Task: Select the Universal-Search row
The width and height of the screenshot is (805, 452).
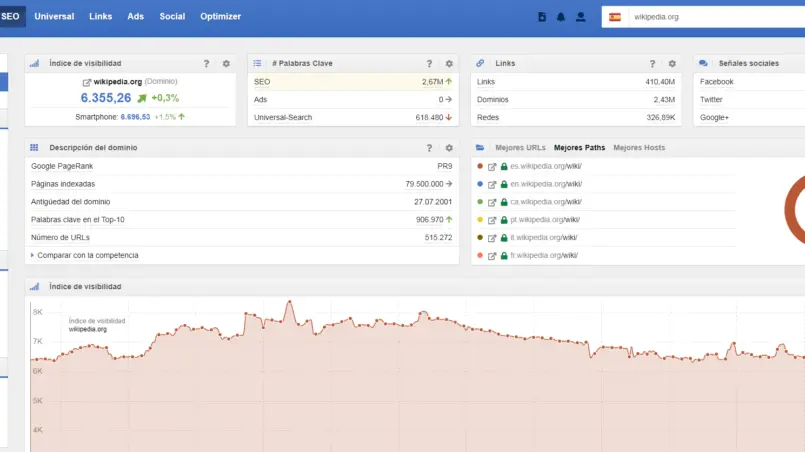Action: click(x=353, y=117)
